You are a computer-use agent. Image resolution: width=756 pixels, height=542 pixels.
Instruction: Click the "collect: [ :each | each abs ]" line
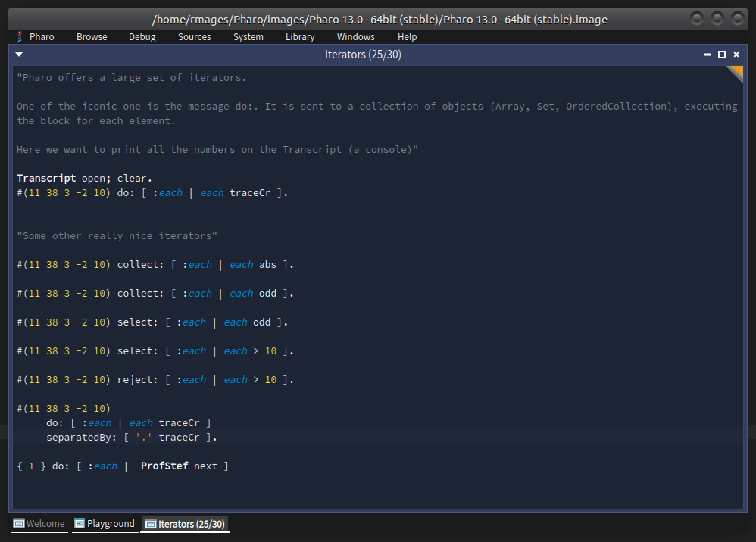(155, 264)
